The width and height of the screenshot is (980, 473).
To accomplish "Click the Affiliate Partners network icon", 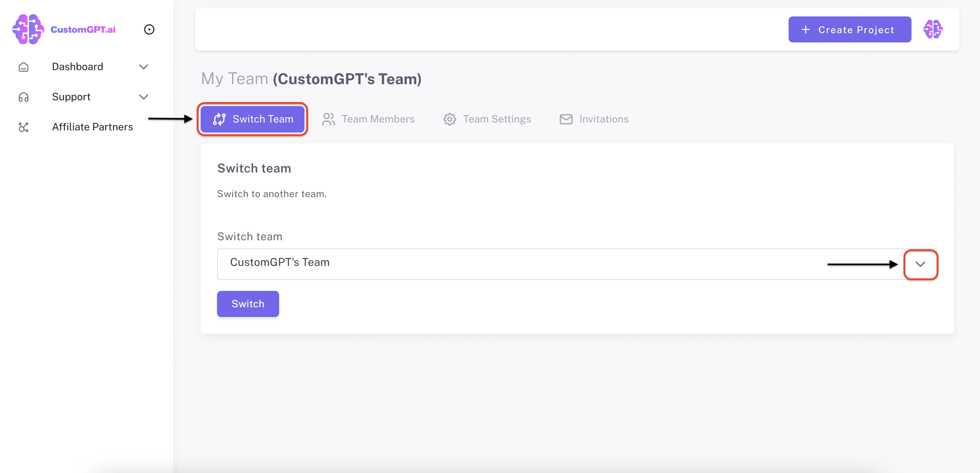I will click(24, 127).
